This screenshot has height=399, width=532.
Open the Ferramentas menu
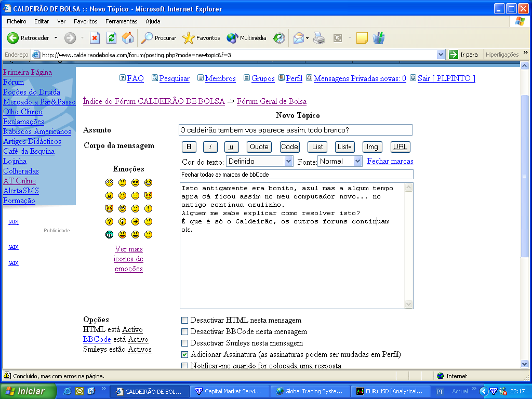pos(121,21)
